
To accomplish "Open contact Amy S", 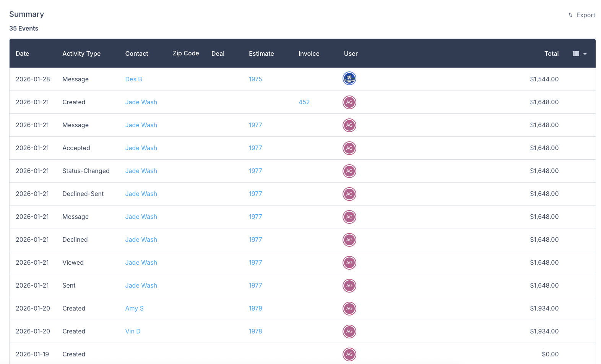I will 134,309.
